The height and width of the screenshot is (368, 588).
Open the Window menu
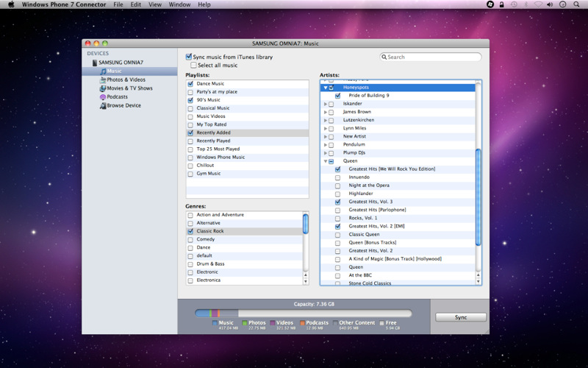point(179,4)
